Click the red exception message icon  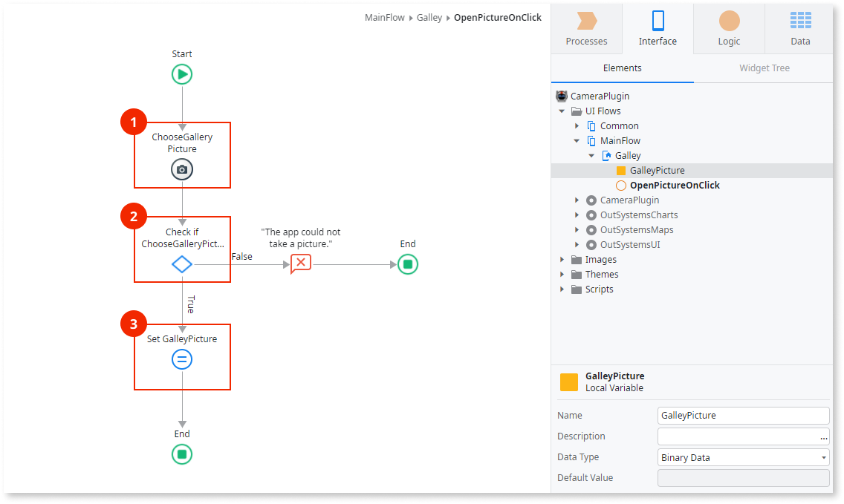coord(300,264)
